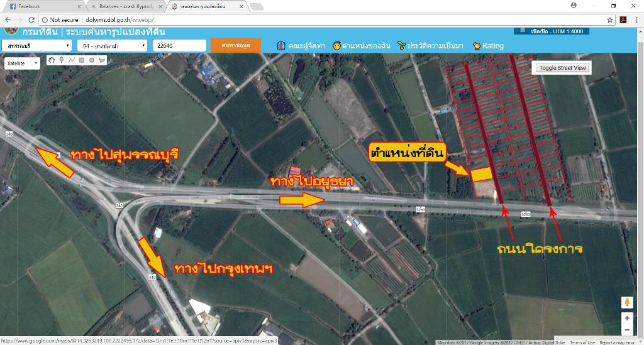Select the polygon drawing tool
The image size is (644, 345).
coord(102,60)
